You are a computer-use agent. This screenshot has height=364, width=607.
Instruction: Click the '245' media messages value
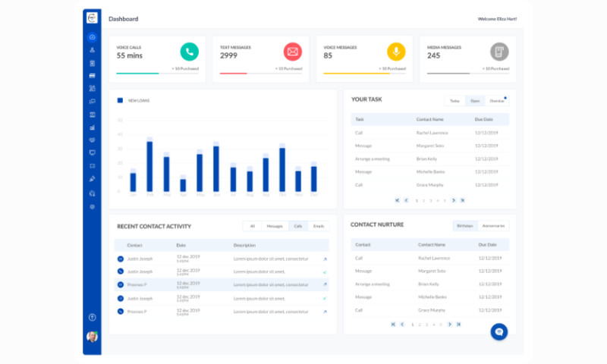tap(433, 55)
